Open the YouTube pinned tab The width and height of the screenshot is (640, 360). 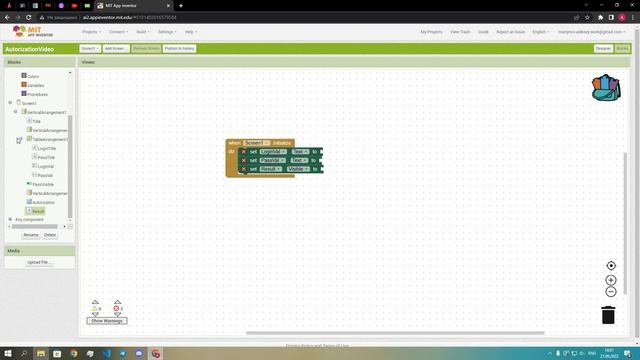point(74,6)
